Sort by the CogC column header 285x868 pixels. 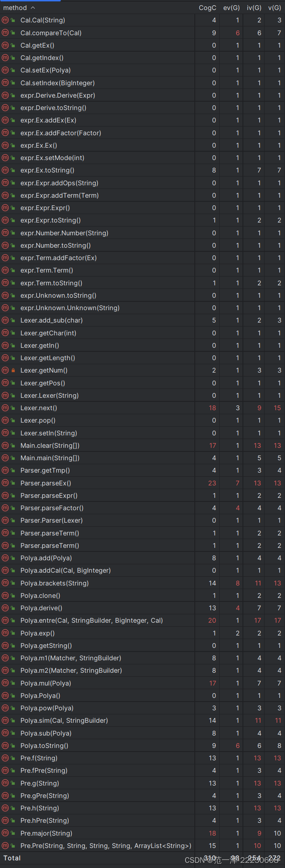207,8
